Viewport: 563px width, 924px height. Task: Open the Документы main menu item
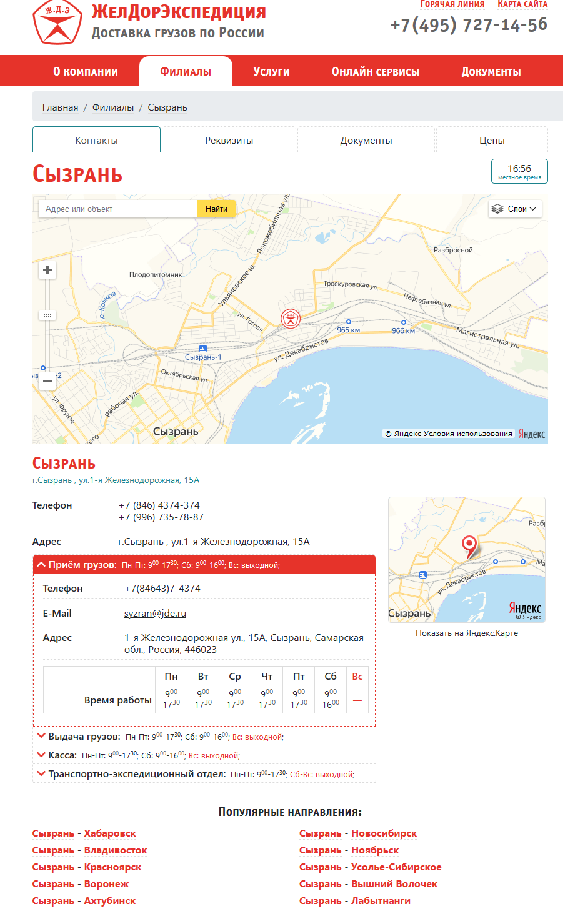[x=491, y=71]
